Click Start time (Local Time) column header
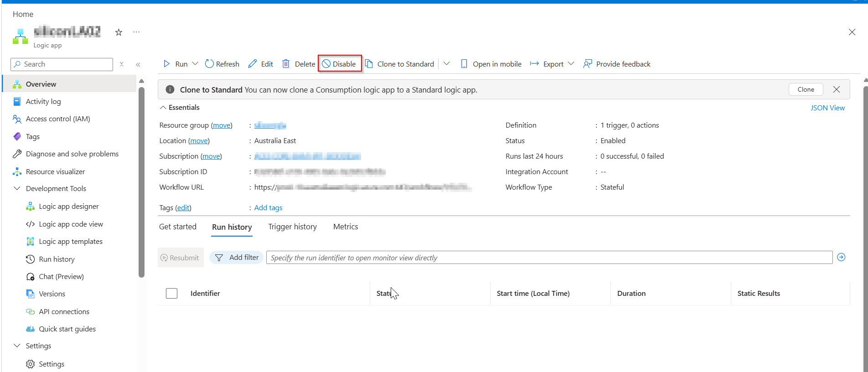 pyautogui.click(x=533, y=293)
